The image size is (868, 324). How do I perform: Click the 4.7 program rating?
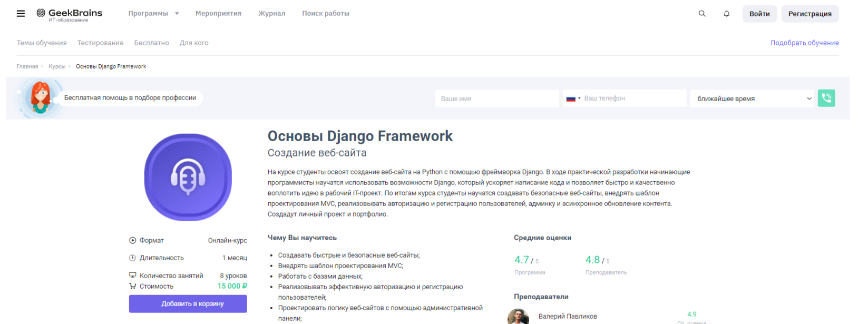pos(522,260)
